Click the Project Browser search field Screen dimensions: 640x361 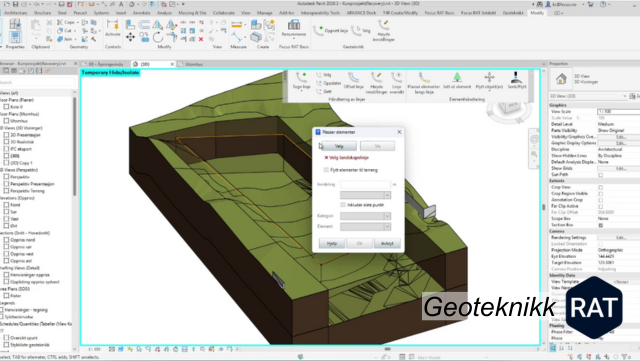tap(38, 82)
